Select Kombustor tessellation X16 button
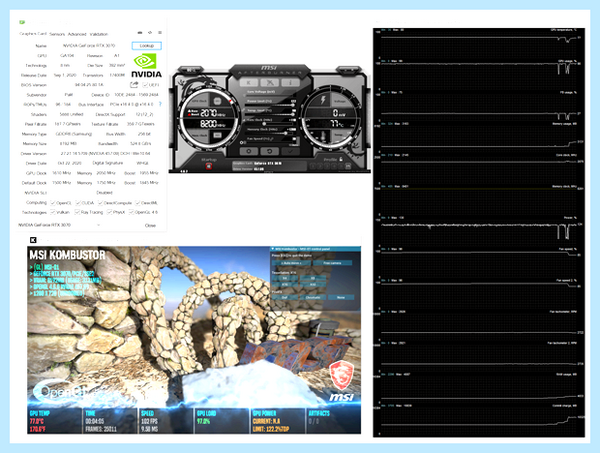Viewport: 600px width, 453px height. 285,285
